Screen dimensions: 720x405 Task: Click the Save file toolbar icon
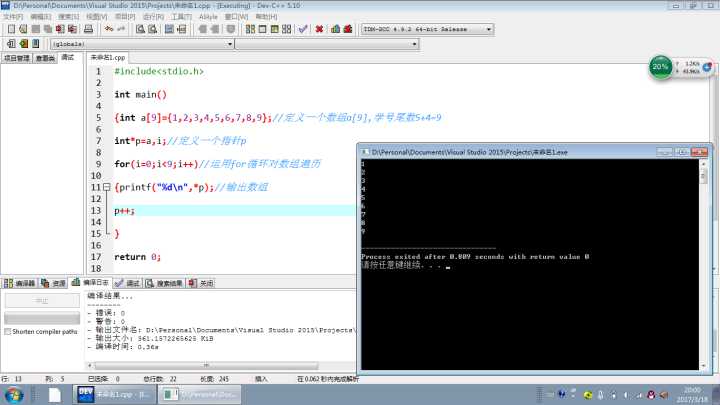pos(35,29)
